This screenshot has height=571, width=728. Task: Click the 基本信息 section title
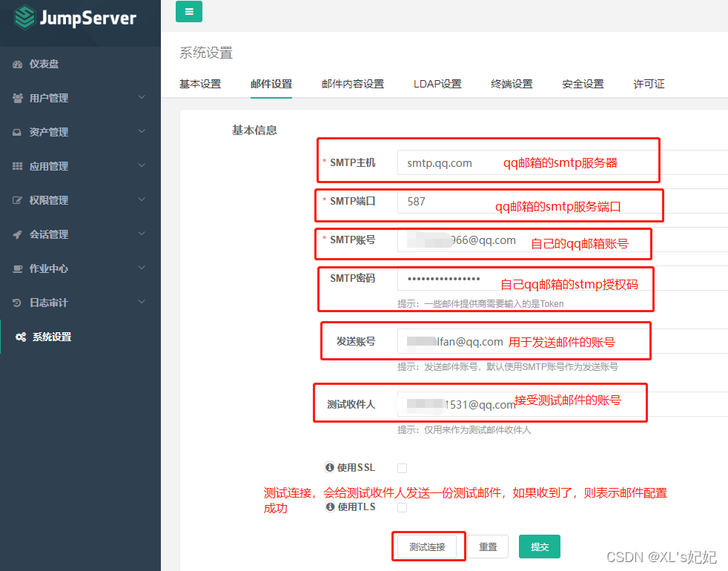point(254,131)
